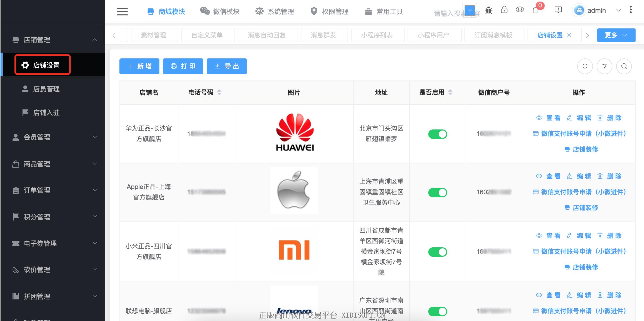
Task: Click the refresh table icon
Action: pos(585,66)
